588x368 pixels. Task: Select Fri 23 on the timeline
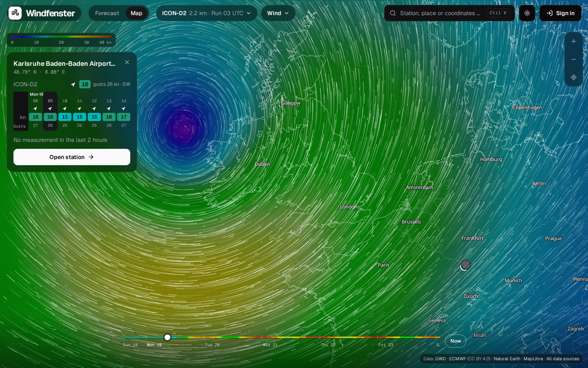[x=386, y=345]
